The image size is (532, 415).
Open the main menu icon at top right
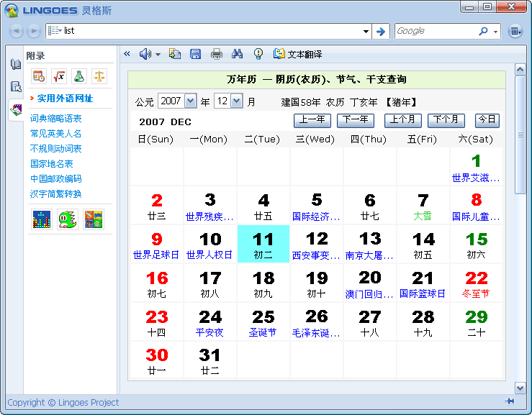click(515, 31)
